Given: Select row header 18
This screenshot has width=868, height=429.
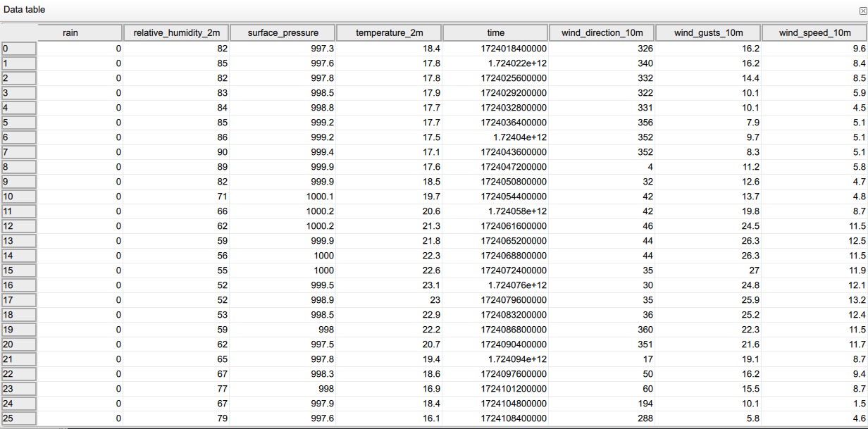Looking at the screenshot, I should point(19,314).
